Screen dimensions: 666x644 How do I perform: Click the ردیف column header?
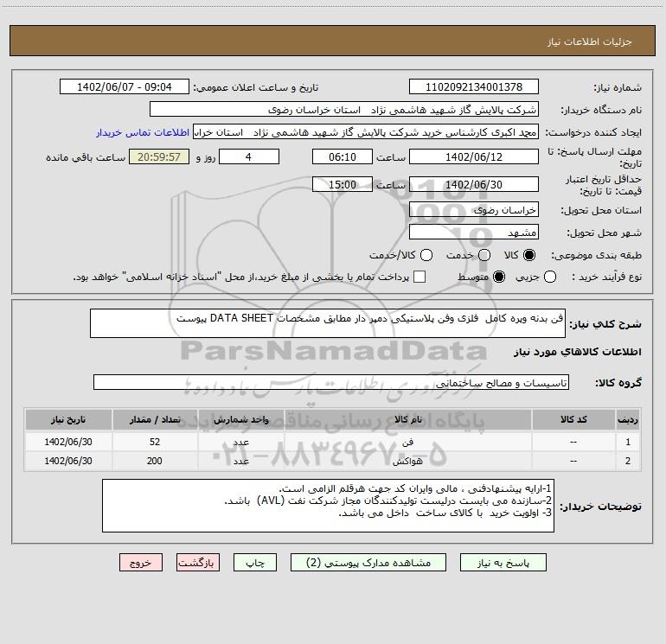tap(628, 419)
